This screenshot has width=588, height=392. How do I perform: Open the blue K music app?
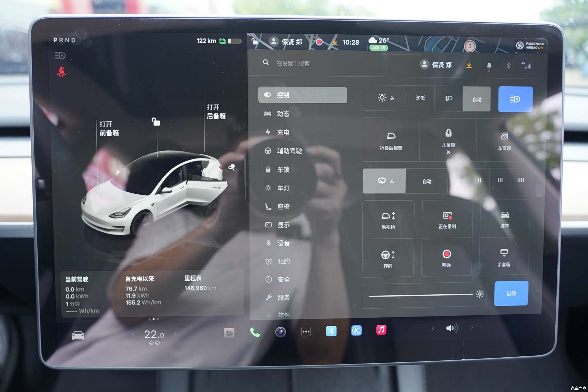point(356,331)
